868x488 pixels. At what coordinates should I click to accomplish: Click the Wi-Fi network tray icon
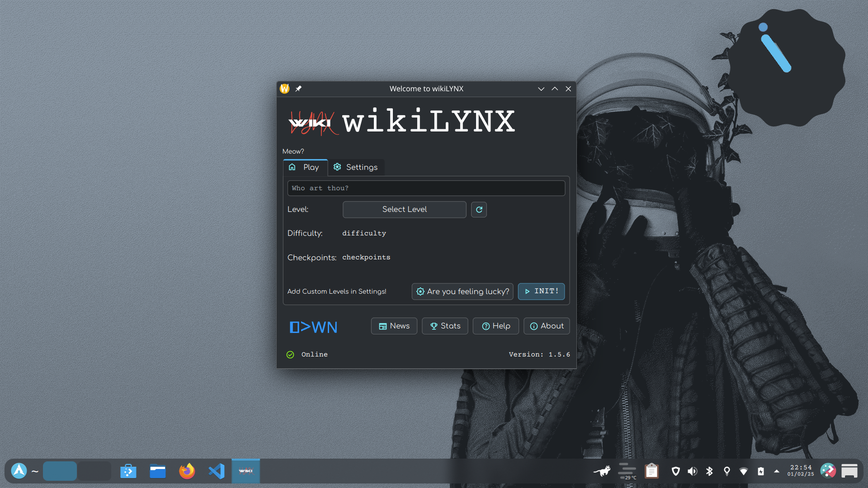tap(744, 471)
